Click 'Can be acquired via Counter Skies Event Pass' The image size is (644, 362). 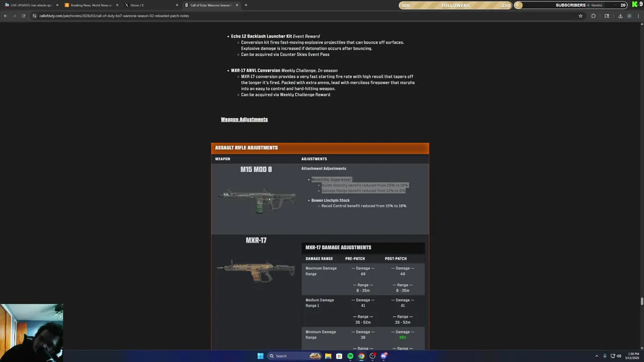click(285, 54)
